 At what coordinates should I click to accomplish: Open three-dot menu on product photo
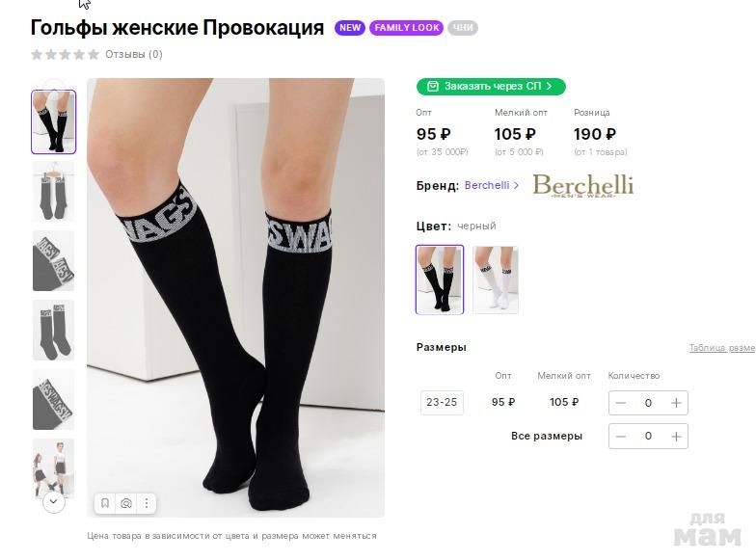click(147, 503)
